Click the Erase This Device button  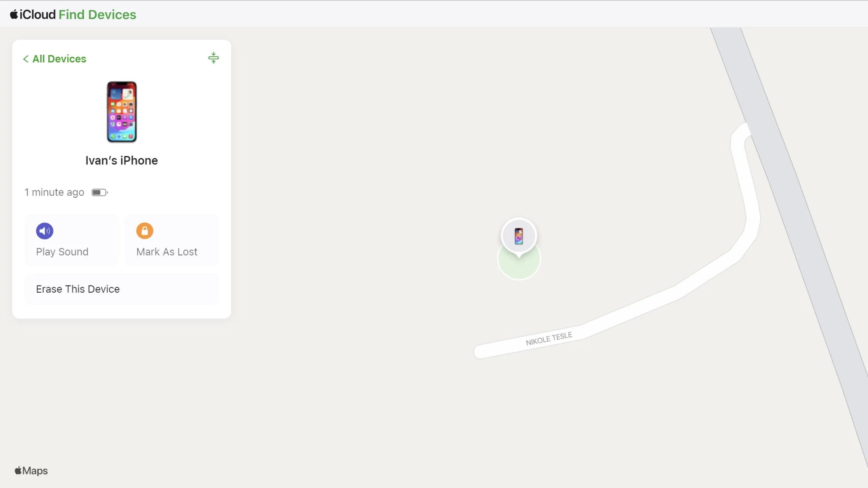(x=122, y=289)
